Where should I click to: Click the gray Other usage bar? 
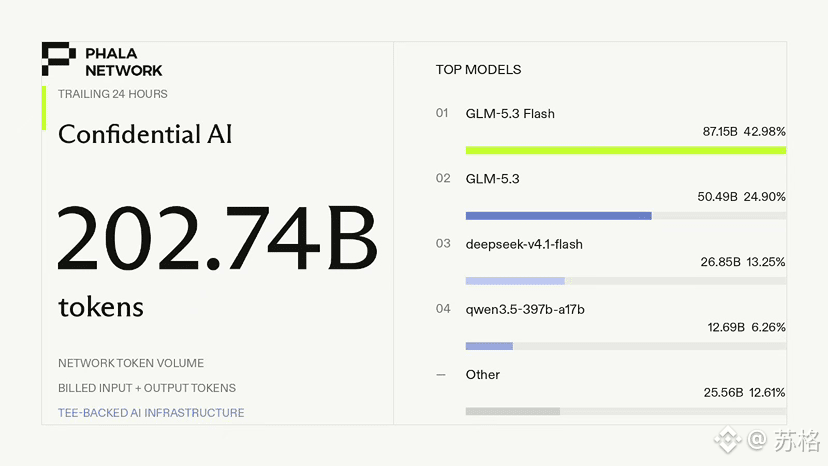pyautogui.click(x=512, y=411)
